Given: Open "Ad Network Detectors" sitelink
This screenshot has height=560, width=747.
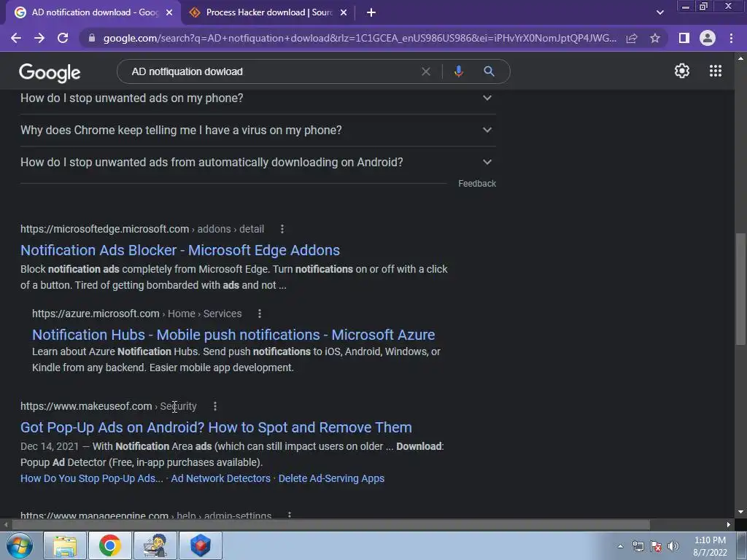Looking at the screenshot, I should pos(220,478).
